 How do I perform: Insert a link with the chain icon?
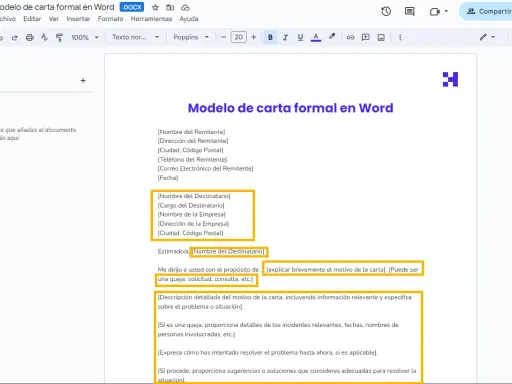[350, 37]
